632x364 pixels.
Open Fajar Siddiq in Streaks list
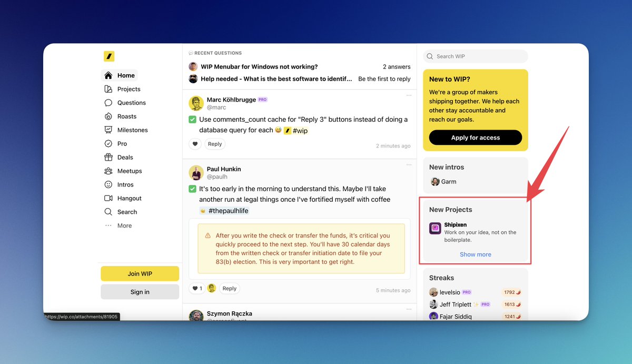455,317
